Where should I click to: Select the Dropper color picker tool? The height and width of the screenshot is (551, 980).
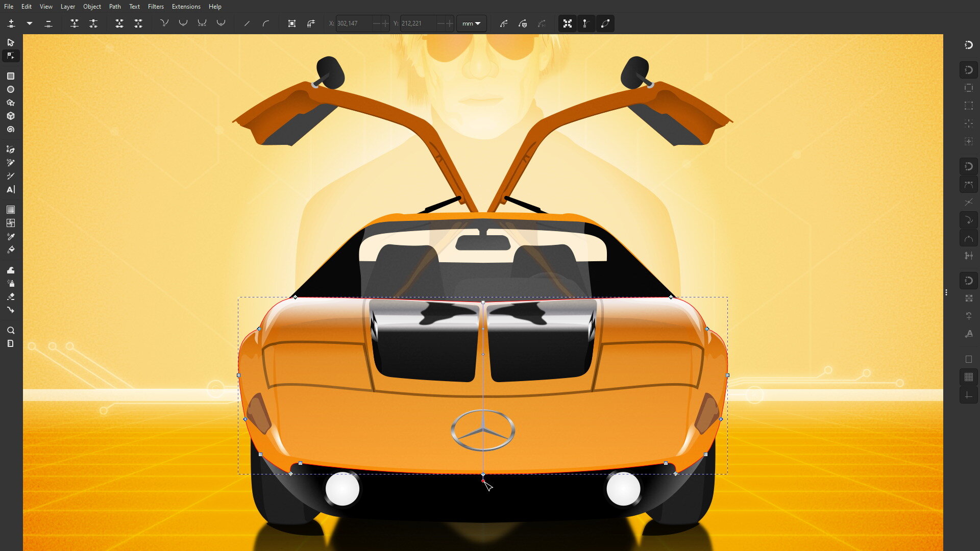coord(11,236)
